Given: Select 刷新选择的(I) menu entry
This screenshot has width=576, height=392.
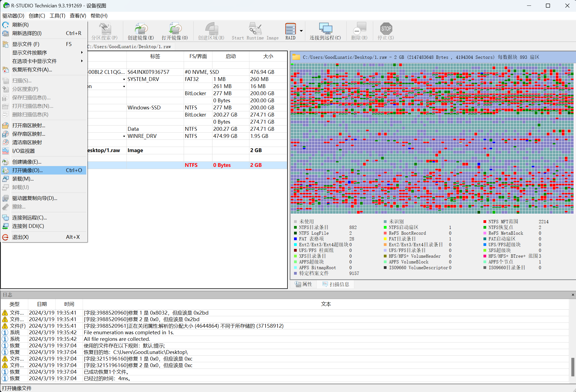Looking at the screenshot, I should pos(44,33).
